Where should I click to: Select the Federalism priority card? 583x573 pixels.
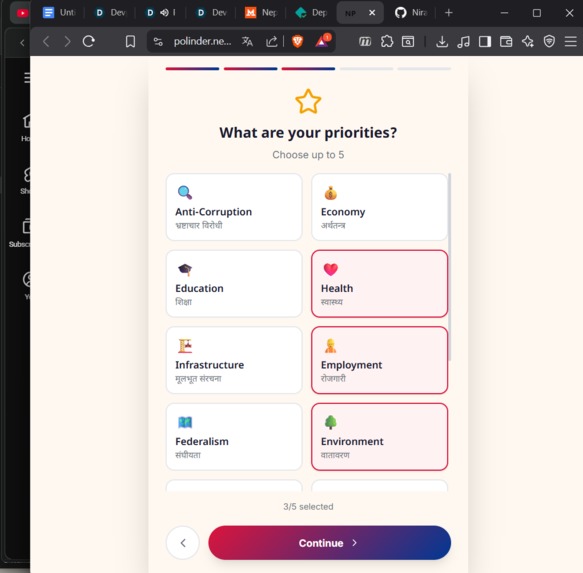pyautogui.click(x=234, y=437)
